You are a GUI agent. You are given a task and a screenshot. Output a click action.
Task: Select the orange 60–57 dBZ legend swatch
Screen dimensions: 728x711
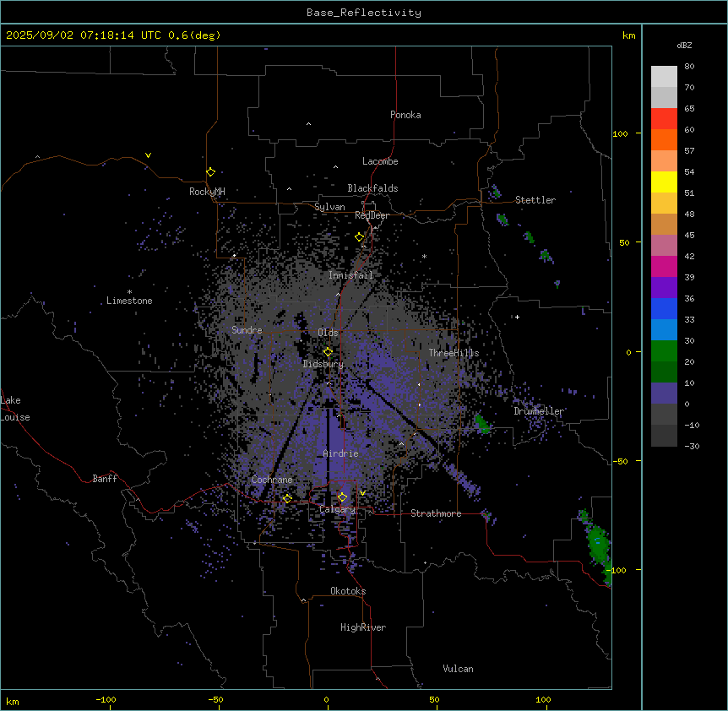click(664, 139)
